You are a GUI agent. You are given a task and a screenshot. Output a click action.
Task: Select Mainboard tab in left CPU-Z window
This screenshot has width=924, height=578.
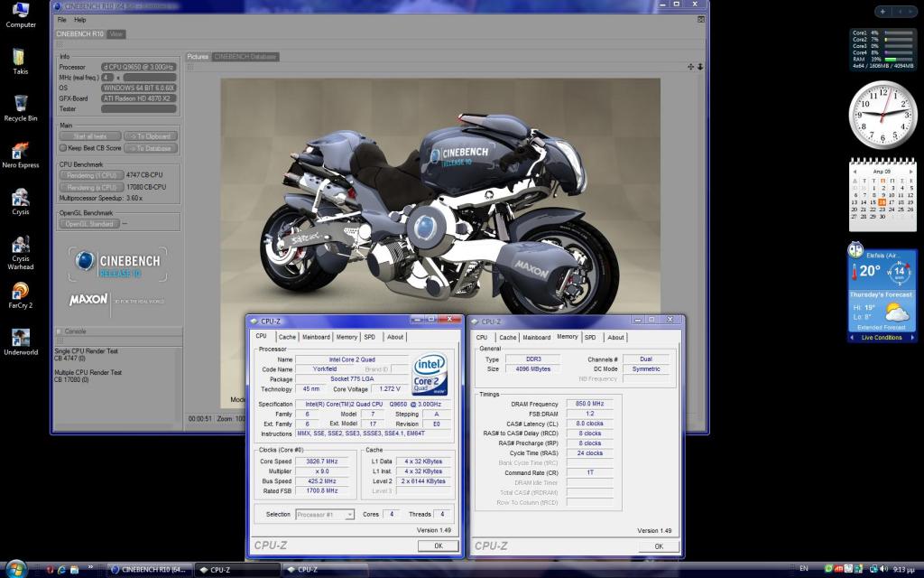tap(316, 338)
